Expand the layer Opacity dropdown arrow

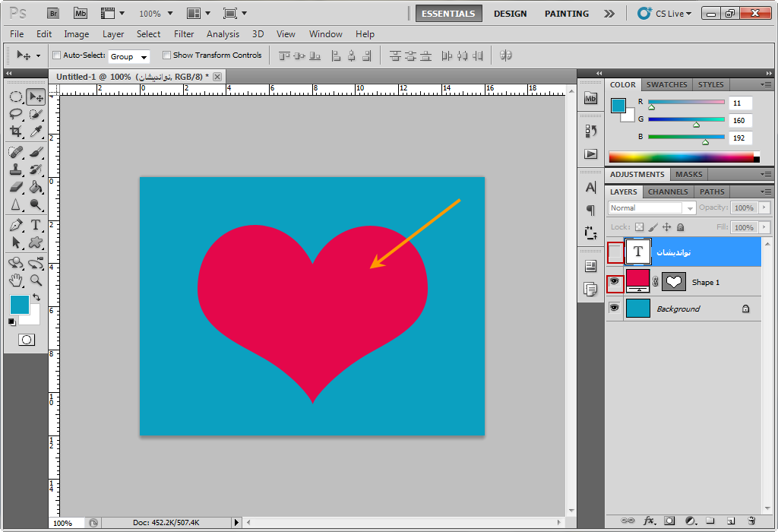tap(765, 207)
